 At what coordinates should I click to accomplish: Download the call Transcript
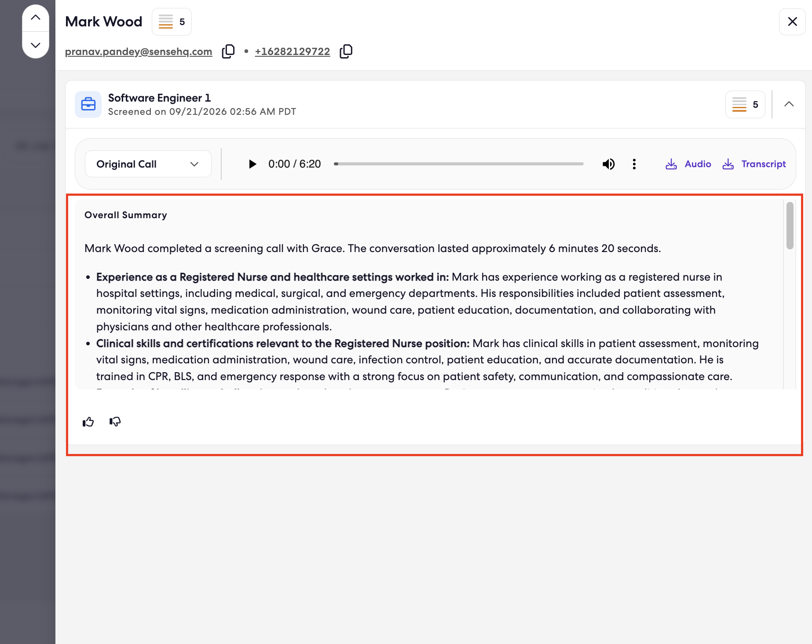(754, 164)
